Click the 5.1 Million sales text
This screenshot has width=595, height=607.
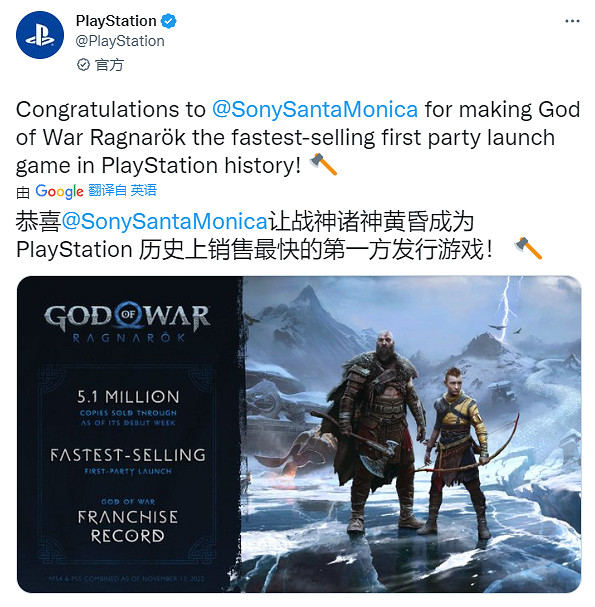point(128,397)
